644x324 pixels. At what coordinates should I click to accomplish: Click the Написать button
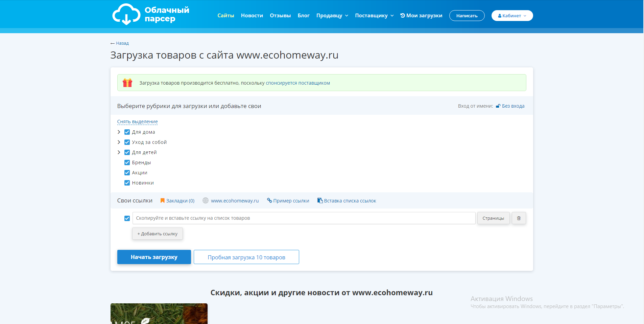[x=467, y=16]
